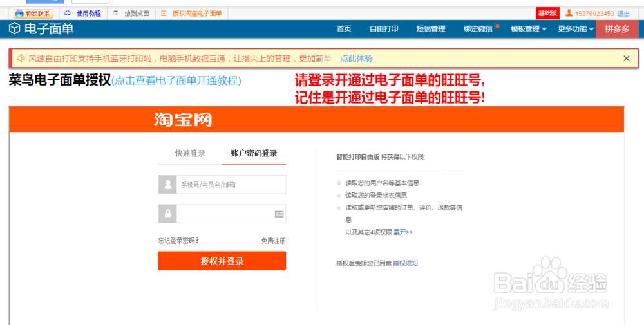
Task: Click the speaker announcement icon in notice bar
Action: [x=21, y=59]
